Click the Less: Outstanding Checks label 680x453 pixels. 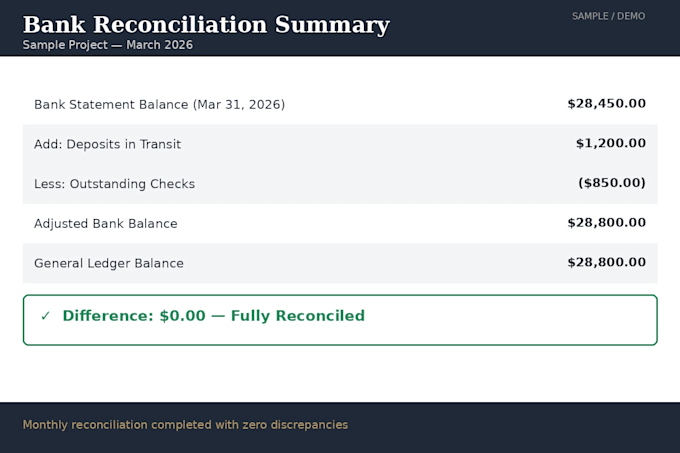[x=114, y=184]
